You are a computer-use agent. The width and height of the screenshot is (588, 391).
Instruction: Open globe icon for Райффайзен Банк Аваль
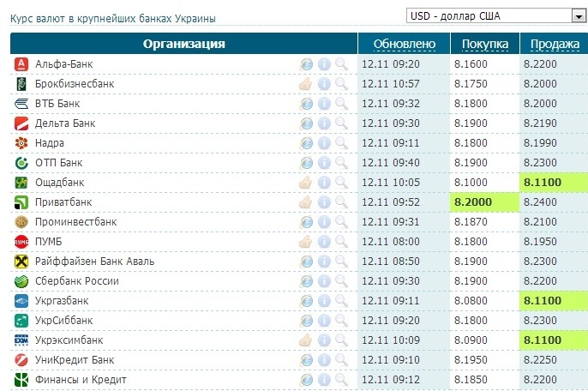click(306, 262)
